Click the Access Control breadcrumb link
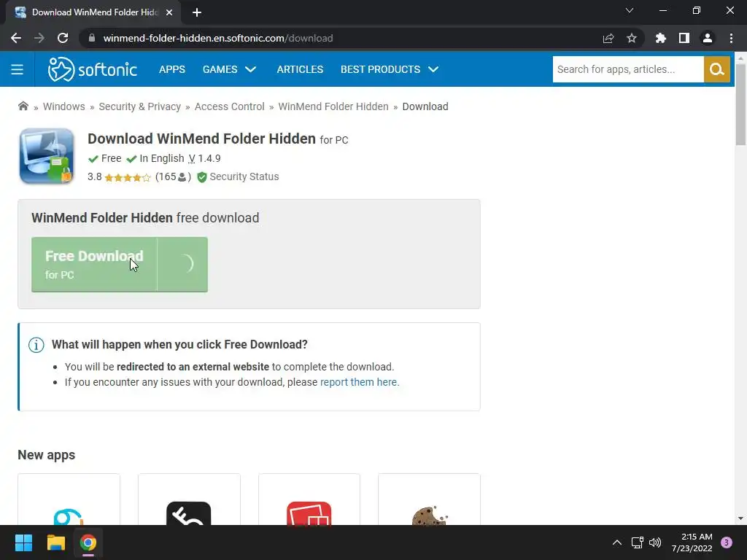Image resolution: width=747 pixels, height=560 pixels. (x=230, y=106)
